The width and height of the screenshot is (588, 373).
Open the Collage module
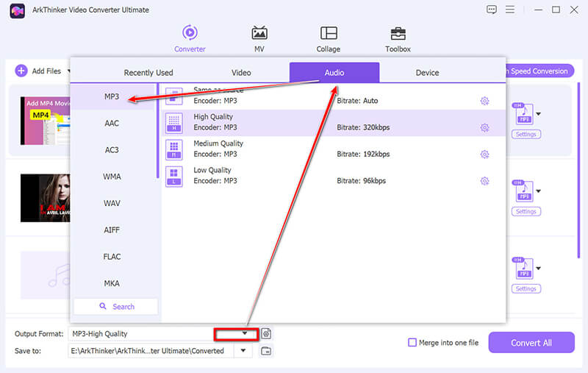(x=328, y=39)
